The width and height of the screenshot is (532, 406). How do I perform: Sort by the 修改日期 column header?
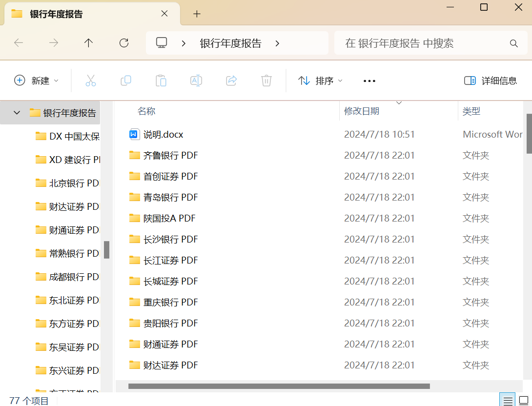point(361,111)
